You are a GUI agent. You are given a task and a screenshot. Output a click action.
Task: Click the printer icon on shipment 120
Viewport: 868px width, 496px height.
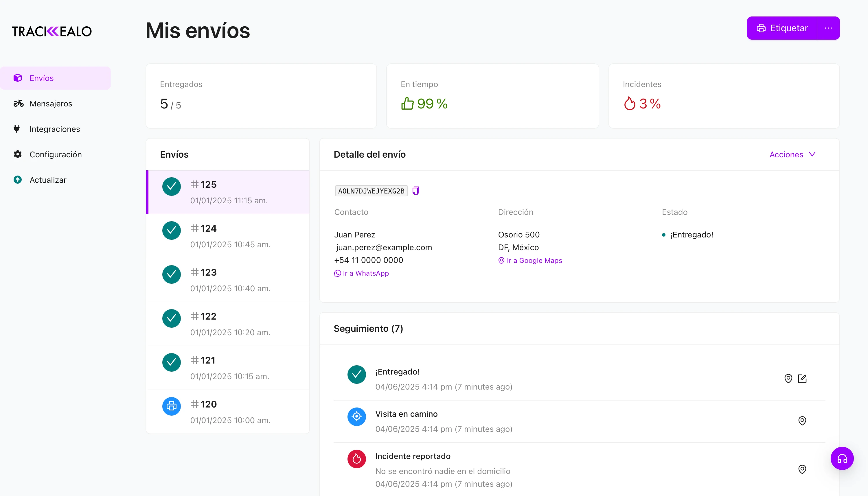pyautogui.click(x=171, y=406)
